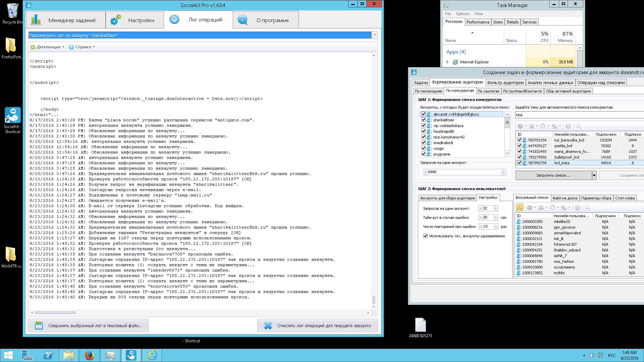
Task: Switch to the О программе tab
Action: point(266,20)
